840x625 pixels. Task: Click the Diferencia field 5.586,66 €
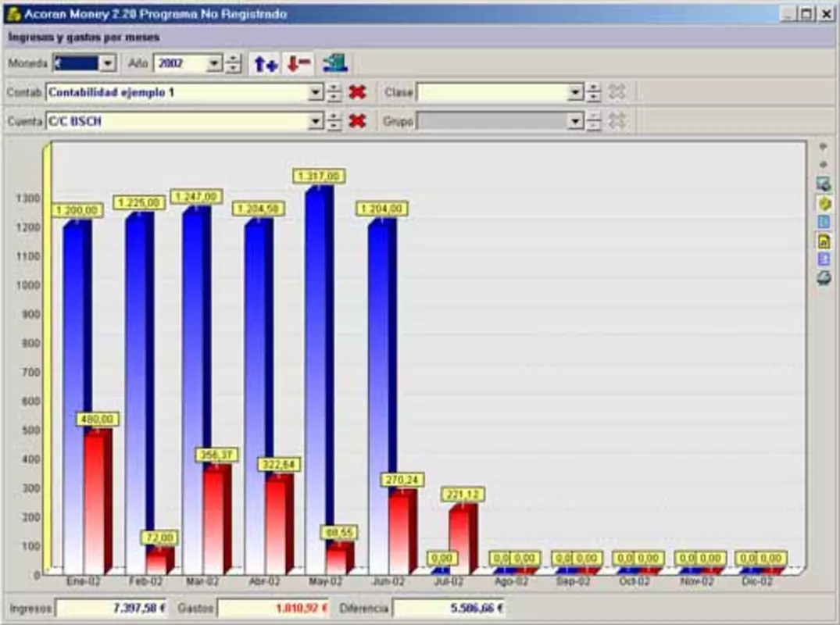click(449, 609)
